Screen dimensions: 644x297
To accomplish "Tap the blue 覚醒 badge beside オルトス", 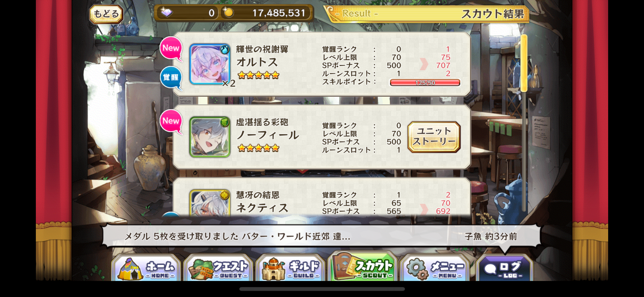I will point(171,78).
